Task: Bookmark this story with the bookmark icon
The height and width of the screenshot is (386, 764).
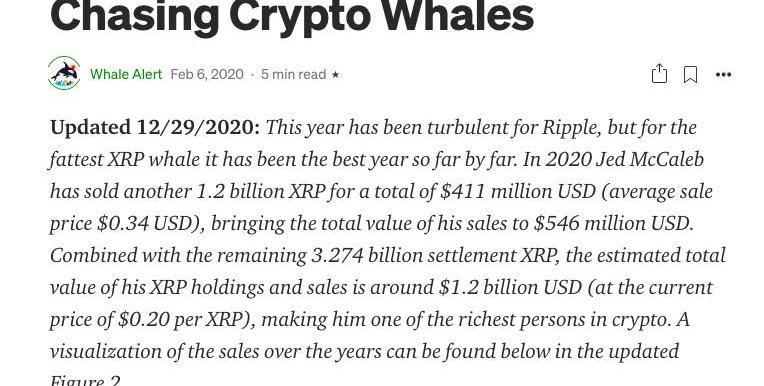Action: [690, 75]
